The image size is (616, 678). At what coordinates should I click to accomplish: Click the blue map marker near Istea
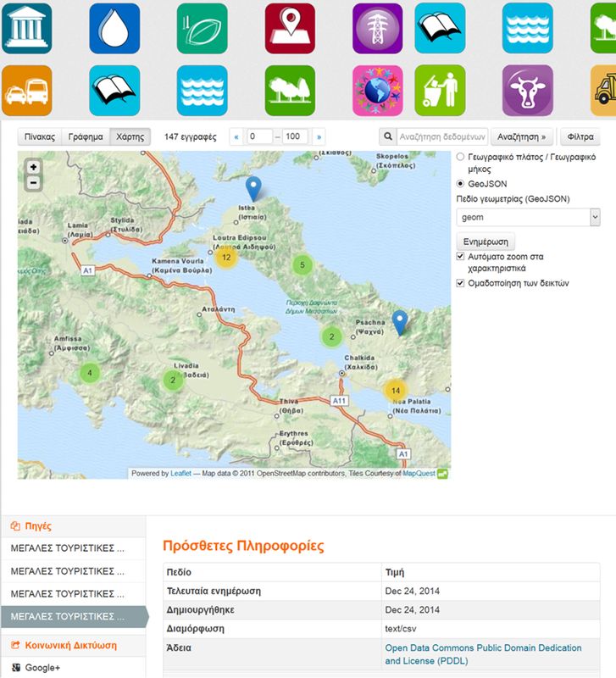point(253,188)
